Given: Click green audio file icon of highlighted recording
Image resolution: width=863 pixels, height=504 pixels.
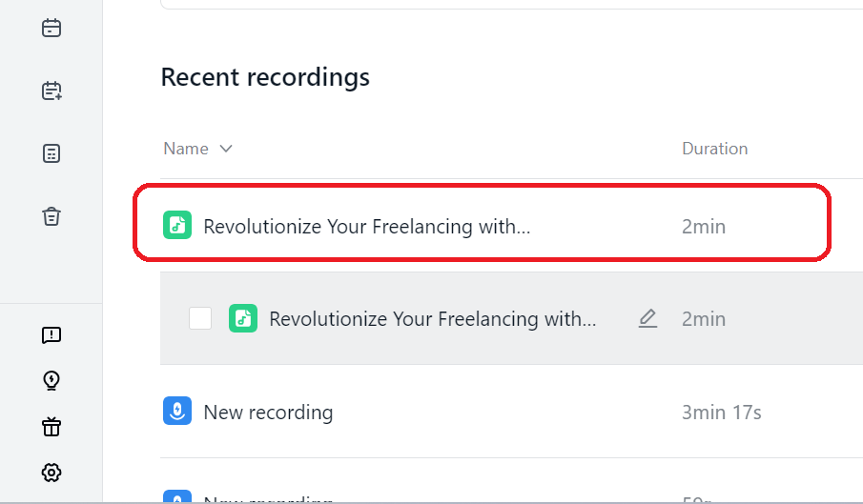Looking at the screenshot, I should 177,225.
